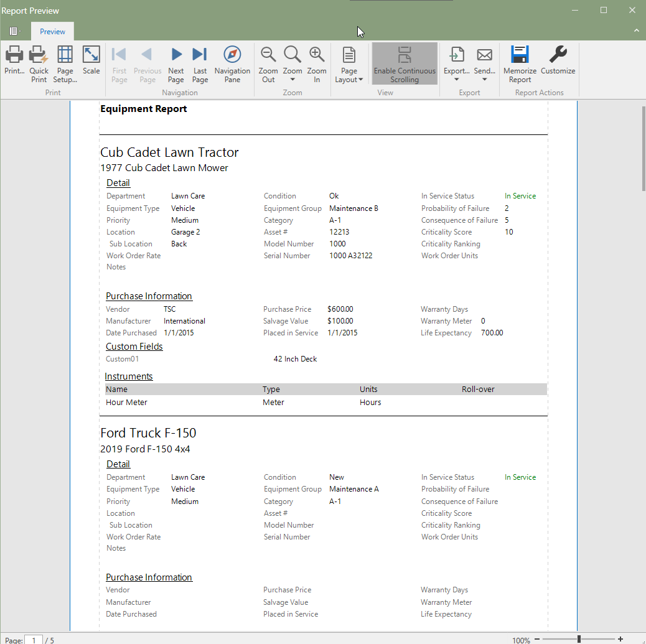Click the Print icon

tap(14, 55)
